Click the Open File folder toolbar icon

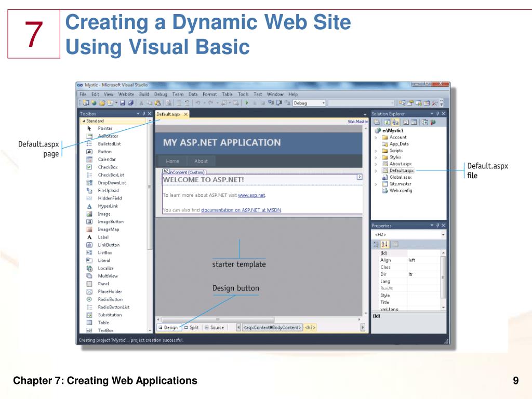[102, 103]
